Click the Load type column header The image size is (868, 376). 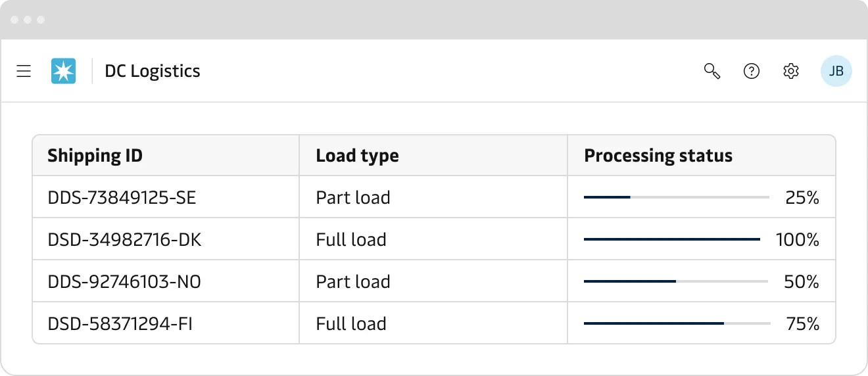[357, 156]
